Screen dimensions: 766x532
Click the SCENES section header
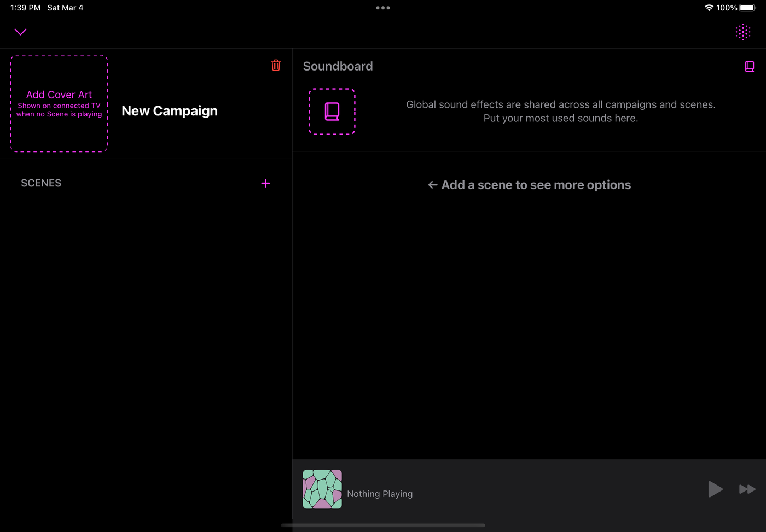[x=41, y=183]
